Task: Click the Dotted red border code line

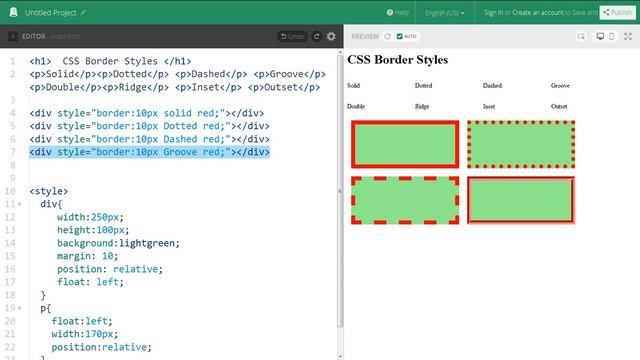Action: coord(149,126)
